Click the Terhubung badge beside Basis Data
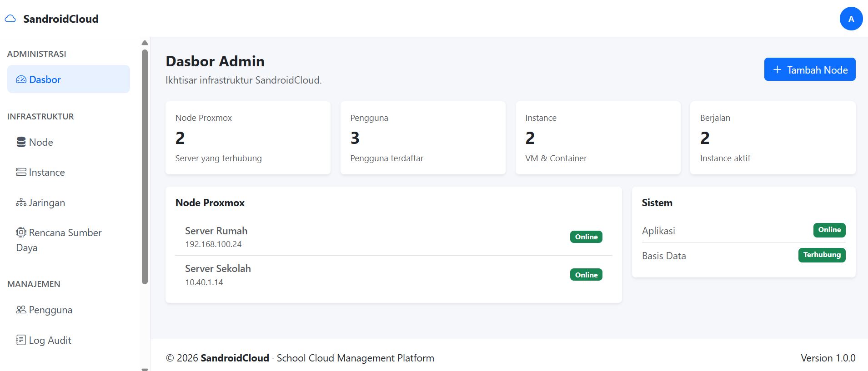 point(822,255)
